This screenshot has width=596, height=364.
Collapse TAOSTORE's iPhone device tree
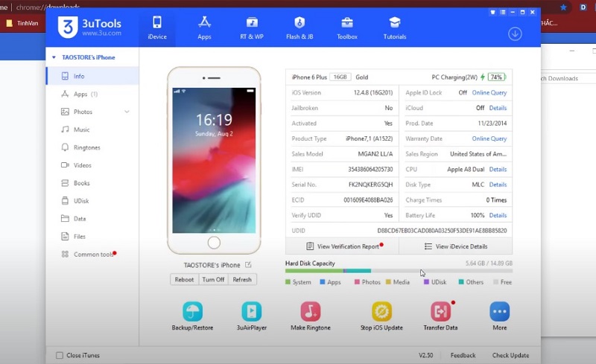coord(54,57)
